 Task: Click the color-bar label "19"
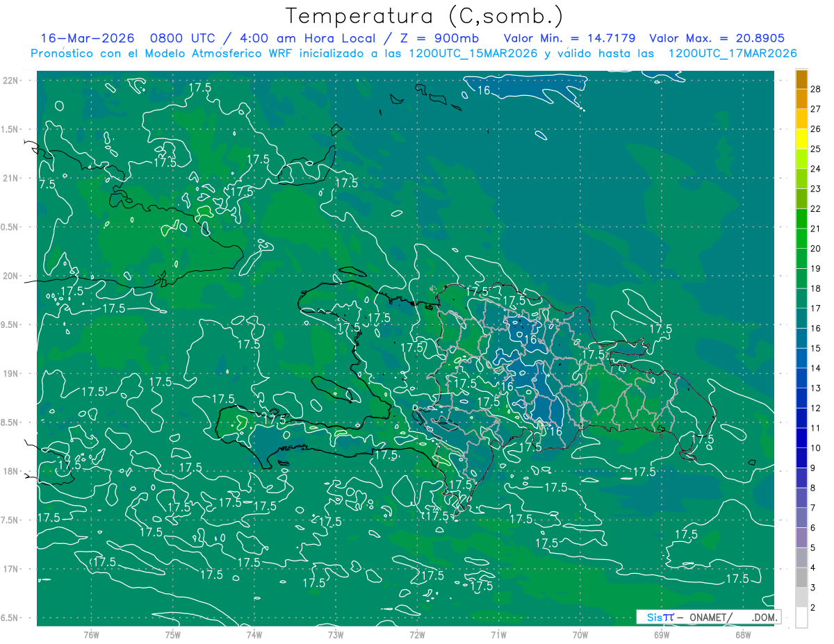point(817,268)
